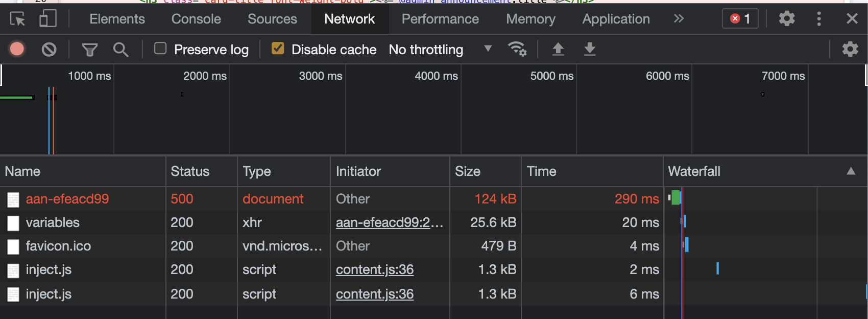Show more DevTools tabs with the chevron
This screenshot has height=319, width=868.
point(679,19)
